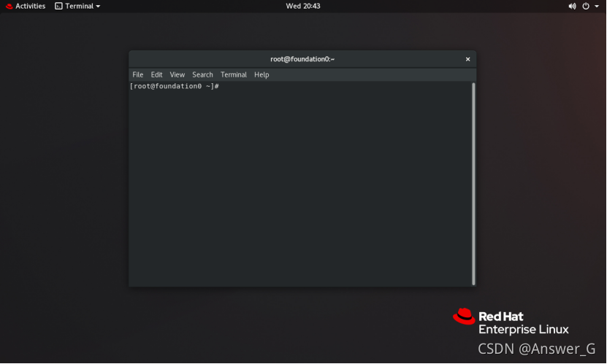Screen dimensions: 607x364
Task: Click the terminal icon in top bar
Action: [58, 6]
